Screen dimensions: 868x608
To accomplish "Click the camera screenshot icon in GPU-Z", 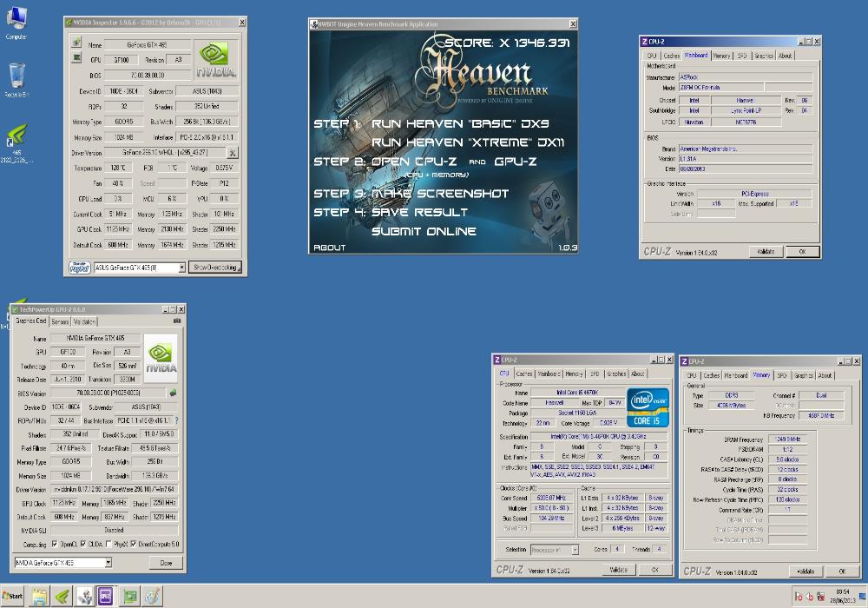I will tap(177, 321).
